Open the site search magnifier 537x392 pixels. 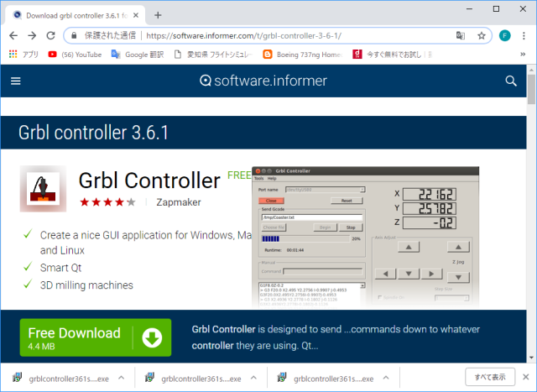pos(511,81)
